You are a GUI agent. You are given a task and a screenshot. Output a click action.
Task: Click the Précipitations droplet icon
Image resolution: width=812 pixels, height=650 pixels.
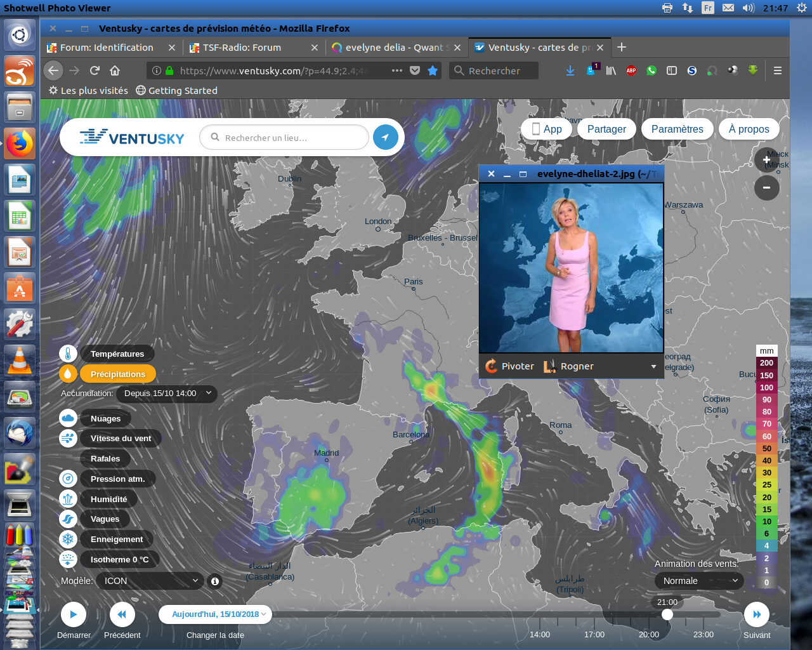click(x=68, y=374)
